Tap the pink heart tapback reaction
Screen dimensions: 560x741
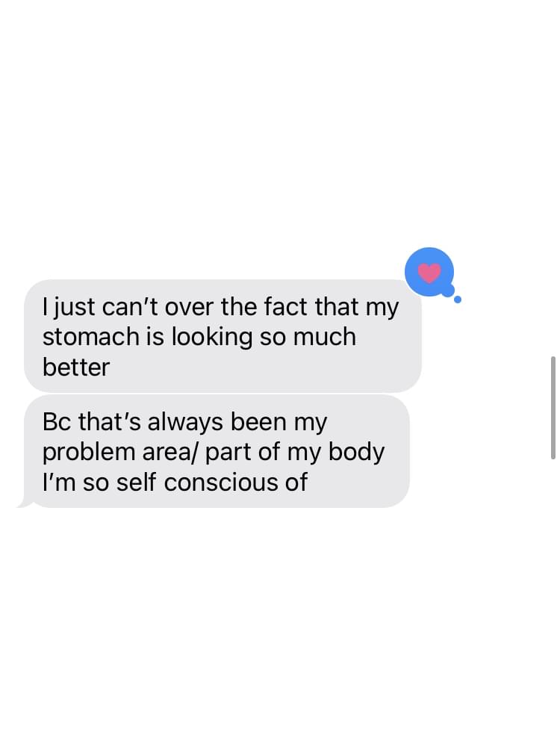pos(429,273)
